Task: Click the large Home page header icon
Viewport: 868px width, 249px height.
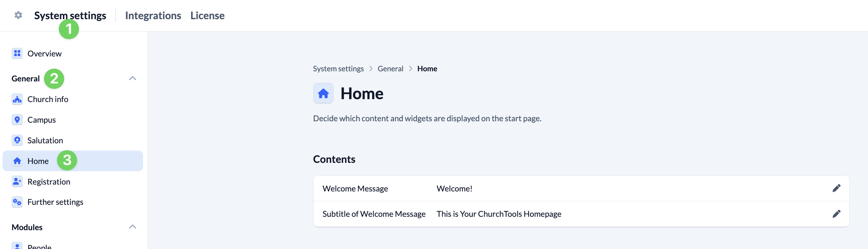Action: coord(323,93)
